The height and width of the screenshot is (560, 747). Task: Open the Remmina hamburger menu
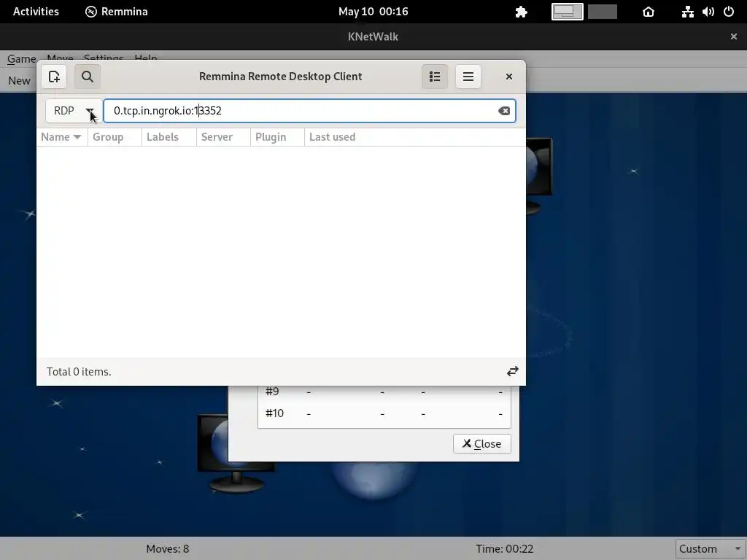(x=468, y=77)
